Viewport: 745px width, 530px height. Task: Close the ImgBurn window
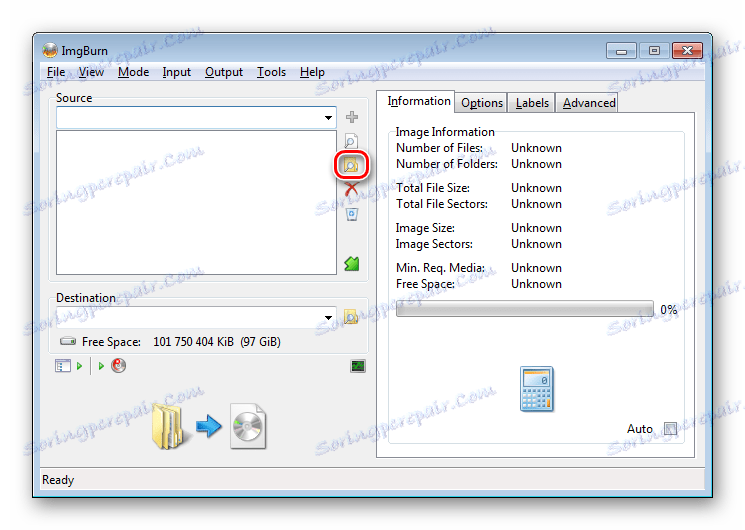(687, 50)
